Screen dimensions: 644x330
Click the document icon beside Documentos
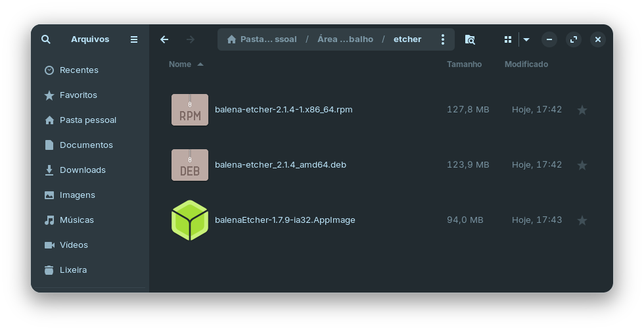coord(49,145)
